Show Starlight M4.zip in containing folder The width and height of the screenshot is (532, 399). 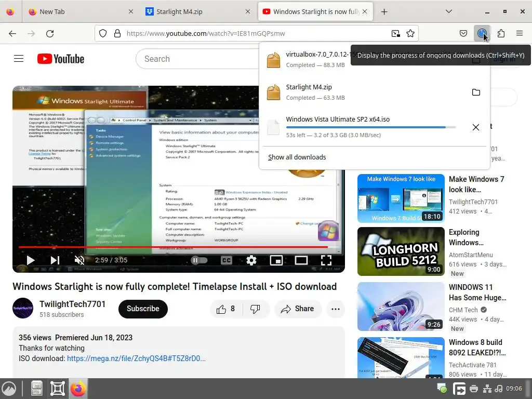pos(476,92)
